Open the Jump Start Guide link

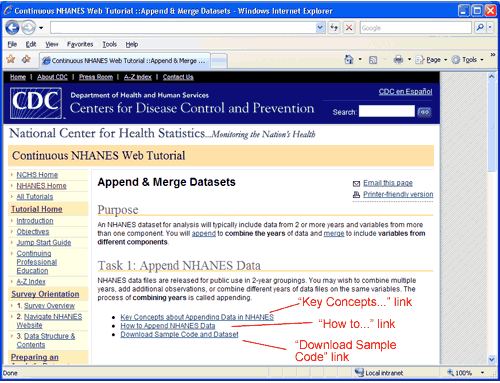(x=44, y=242)
